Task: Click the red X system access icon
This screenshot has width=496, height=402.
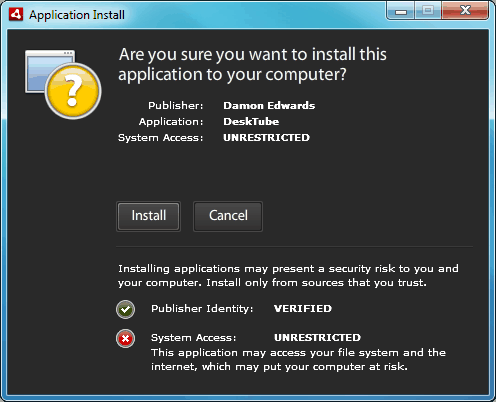Action: [125, 339]
